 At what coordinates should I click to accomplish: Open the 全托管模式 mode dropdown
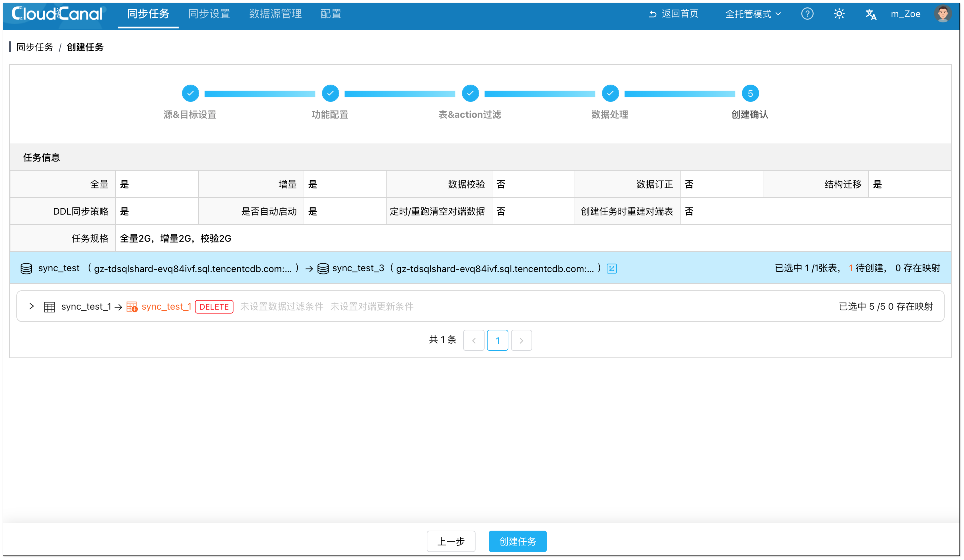[x=753, y=14]
